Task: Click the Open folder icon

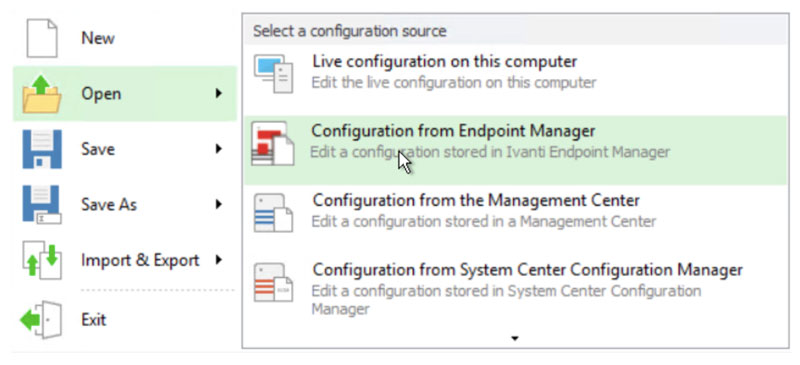Action: [42, 93]
